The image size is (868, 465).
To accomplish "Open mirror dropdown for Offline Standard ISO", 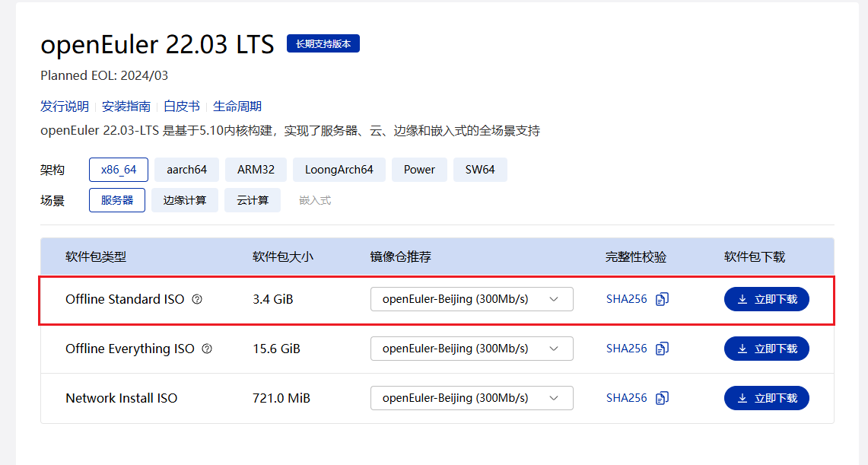I will pyautogui.click(x=472, y=299).
